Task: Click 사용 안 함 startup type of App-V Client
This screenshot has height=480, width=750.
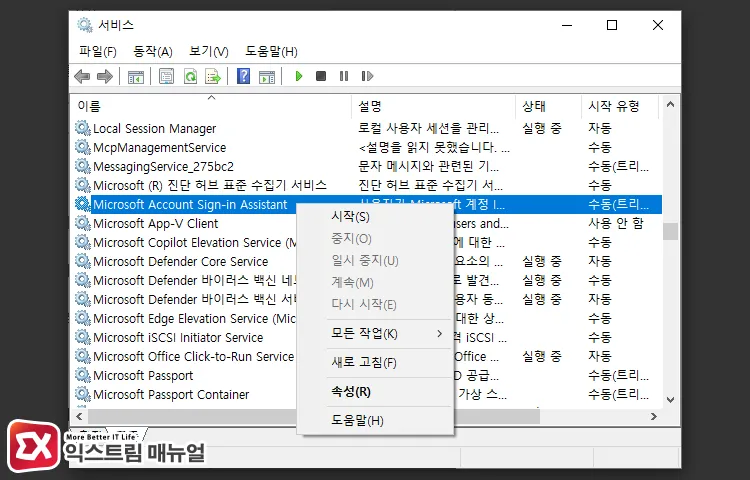Action: [x=616, y=223]
